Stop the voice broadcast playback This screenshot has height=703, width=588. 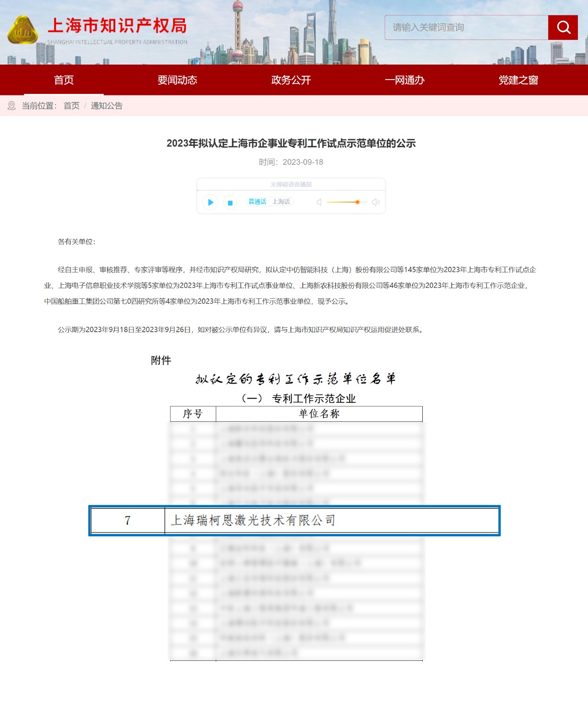[230, 202]
